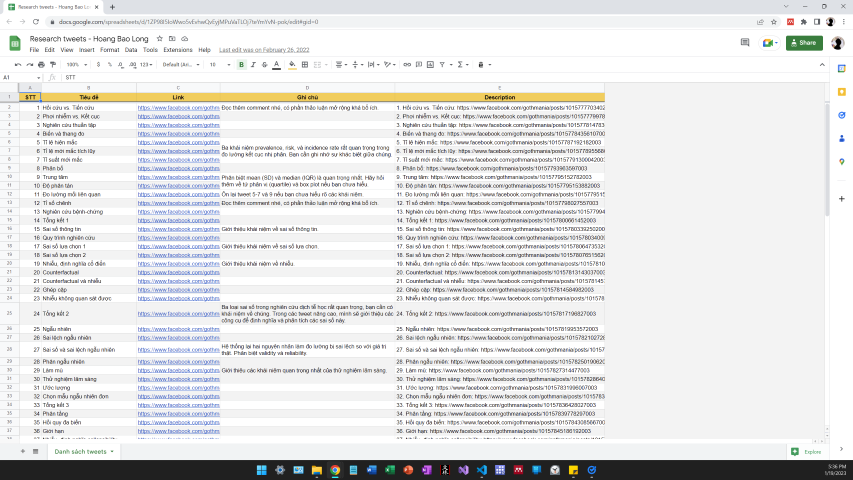Open the Google account avatar
This screenshot has width=853, height=480.
(838, 42)
